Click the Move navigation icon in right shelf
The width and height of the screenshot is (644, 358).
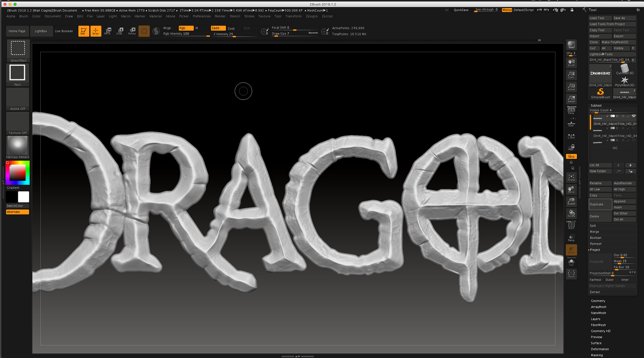(x=571, y=190)
